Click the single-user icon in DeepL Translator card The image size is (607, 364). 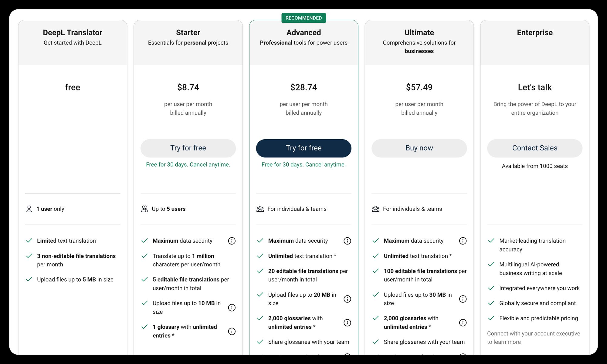(x=29, y=209)
